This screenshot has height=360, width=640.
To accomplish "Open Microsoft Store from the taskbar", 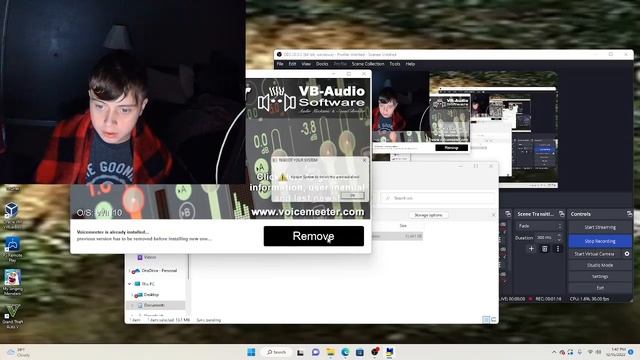I will coord(360,352).
